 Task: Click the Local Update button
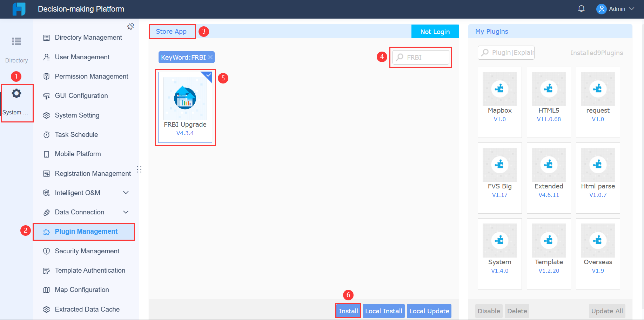429,311
